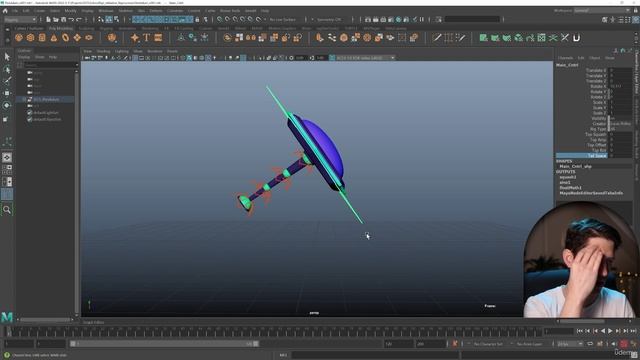Open the viewport color space dropdown
This screenshot has width=640, height=360.
pyautogui.click(x=365, y=58)
